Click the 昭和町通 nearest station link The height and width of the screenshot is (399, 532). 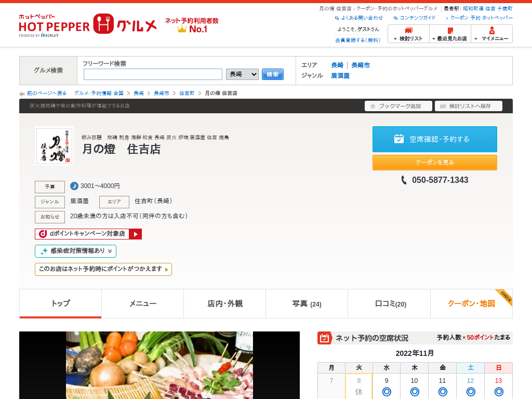(x=473, y=8)
